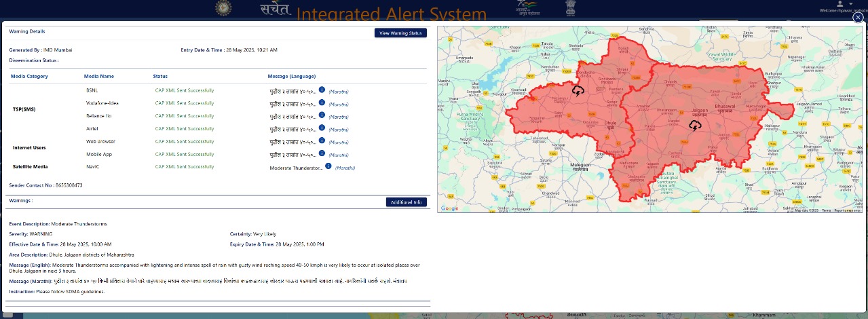The image size is (868, 319).
Task: Click the Media Name column header
Action: (99, 76)
